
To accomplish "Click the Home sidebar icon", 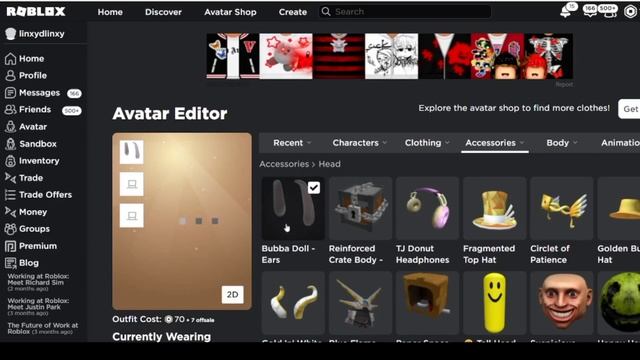I will tap(10, 59).
